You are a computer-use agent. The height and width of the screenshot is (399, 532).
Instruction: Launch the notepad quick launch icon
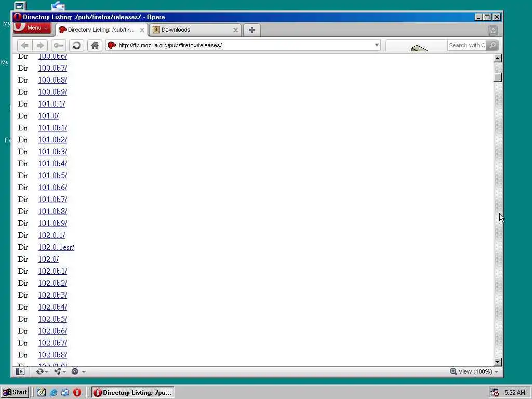pyautogui.click(x=42, y=393)
